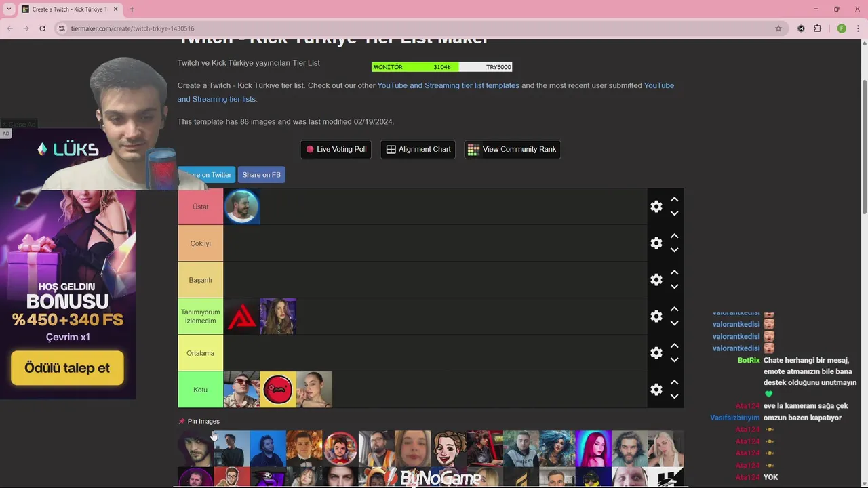Viewport: 868px width, 488px height.
Task: Move the Tanımıyorum İzlemedim row up
Action: (x=674, y=309)
